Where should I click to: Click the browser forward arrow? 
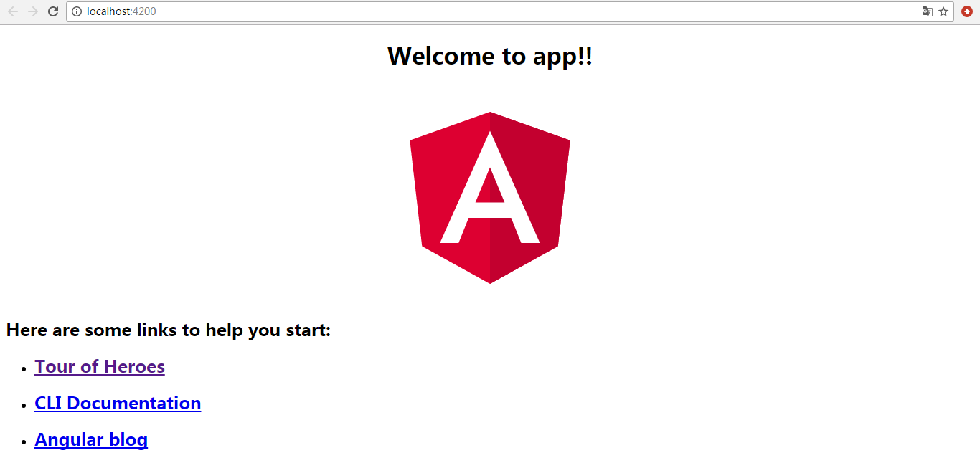click(32, 11)
